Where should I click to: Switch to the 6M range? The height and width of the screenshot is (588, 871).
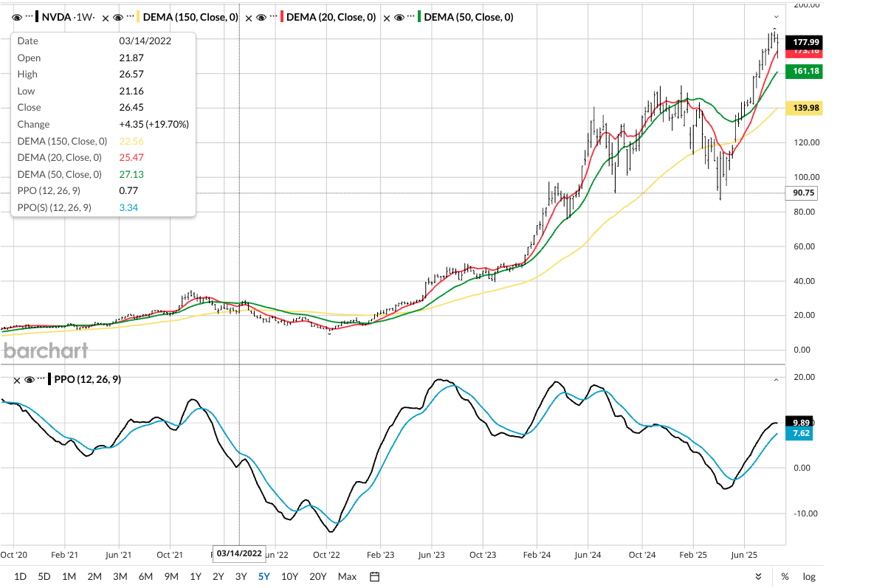(145, 576)
